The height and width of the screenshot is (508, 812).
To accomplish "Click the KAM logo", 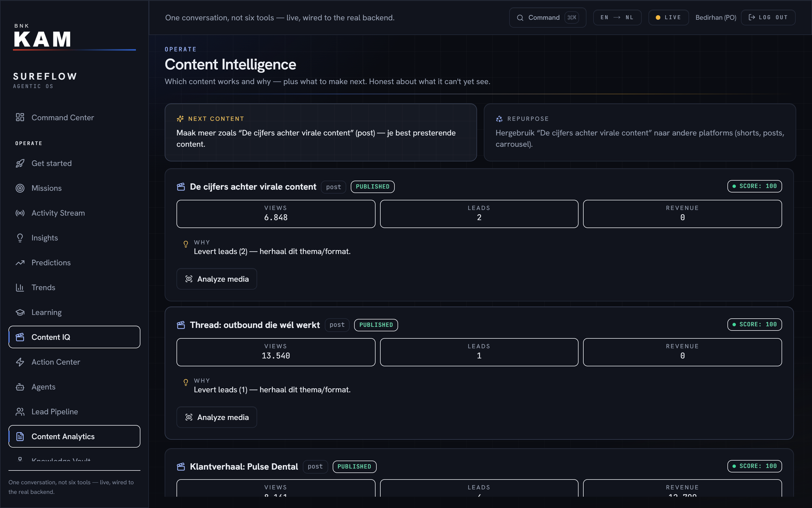I will pyautogui.click(x=42, y=39).
